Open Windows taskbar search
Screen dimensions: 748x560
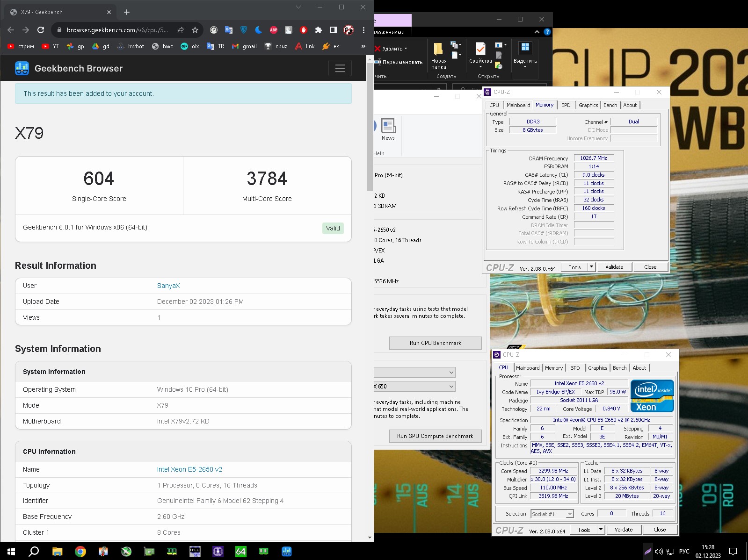click(x=34, y=552)
